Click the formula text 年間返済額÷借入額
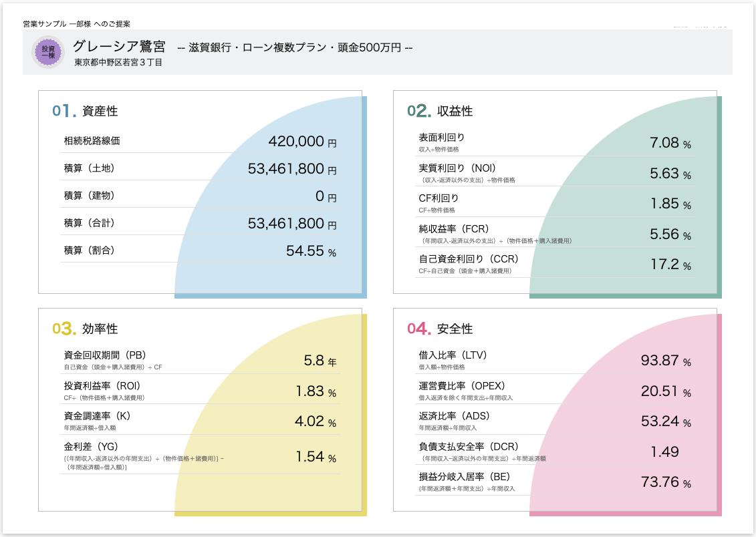 pyautogui.click(x=90, y=427)
